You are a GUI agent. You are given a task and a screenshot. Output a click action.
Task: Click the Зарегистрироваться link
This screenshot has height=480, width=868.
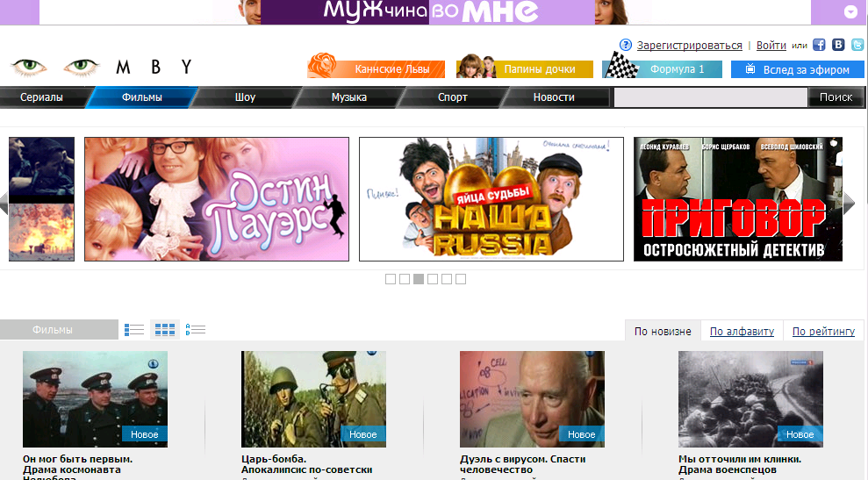tap(689, 45)
